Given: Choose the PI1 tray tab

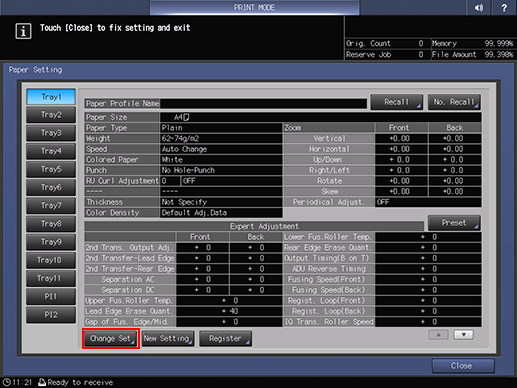Looking at the screenshot, I should click(51, 296).
